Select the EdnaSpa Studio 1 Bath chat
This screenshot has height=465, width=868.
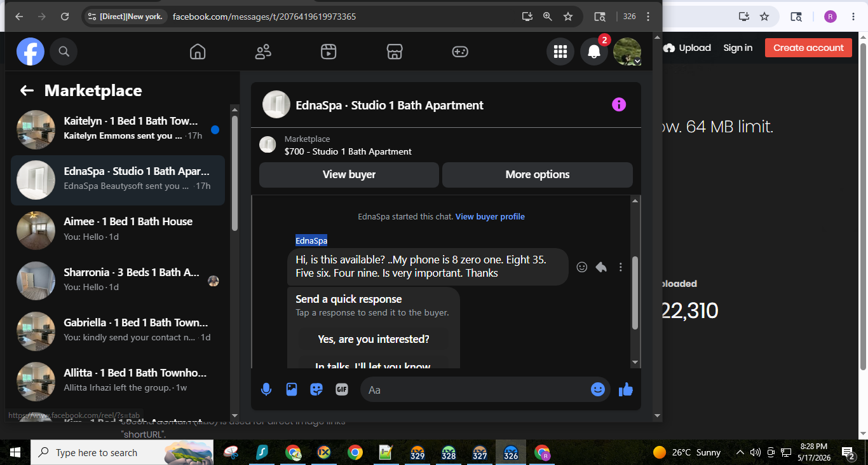coord(118,180)
